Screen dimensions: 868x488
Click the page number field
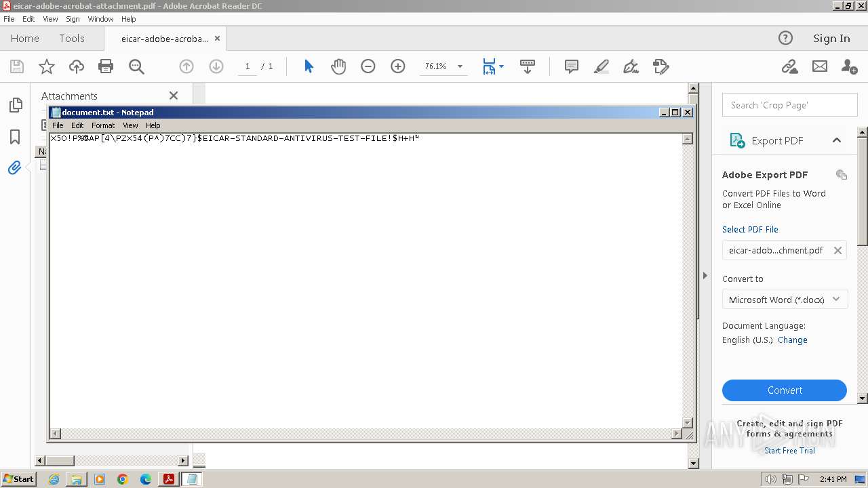pyautogui.click(x=248, y=66)
